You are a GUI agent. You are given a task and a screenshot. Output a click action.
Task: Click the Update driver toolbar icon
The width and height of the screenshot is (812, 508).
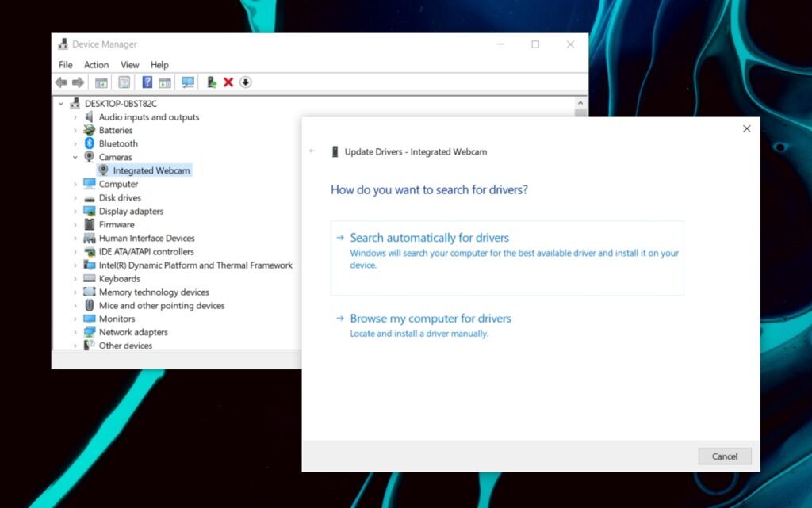211,82
